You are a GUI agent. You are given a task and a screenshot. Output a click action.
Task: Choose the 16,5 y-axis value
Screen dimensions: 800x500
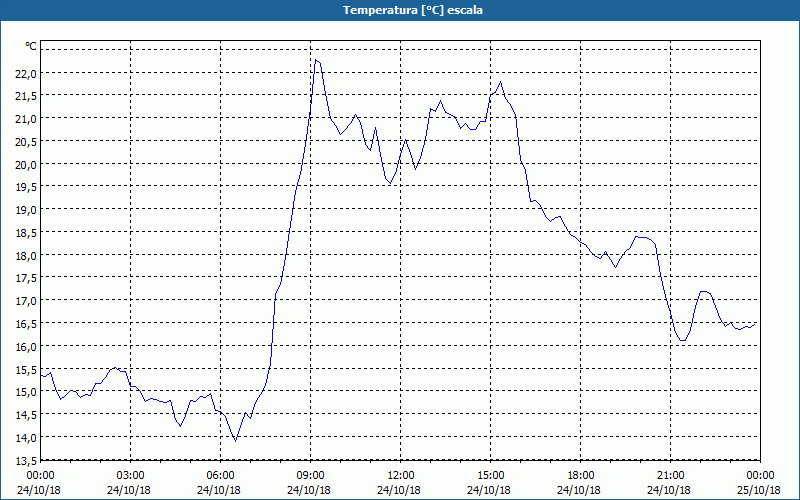(x=27, y=323)
